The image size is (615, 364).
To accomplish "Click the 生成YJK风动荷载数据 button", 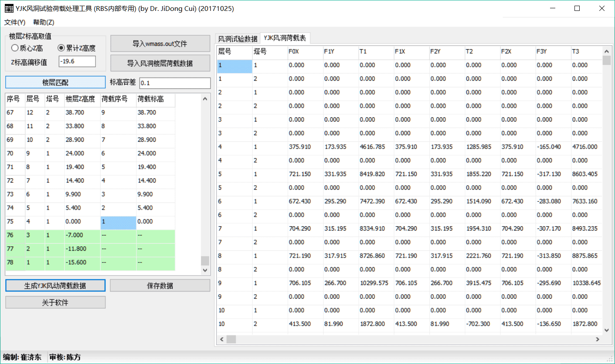I will tap(55, 286).
